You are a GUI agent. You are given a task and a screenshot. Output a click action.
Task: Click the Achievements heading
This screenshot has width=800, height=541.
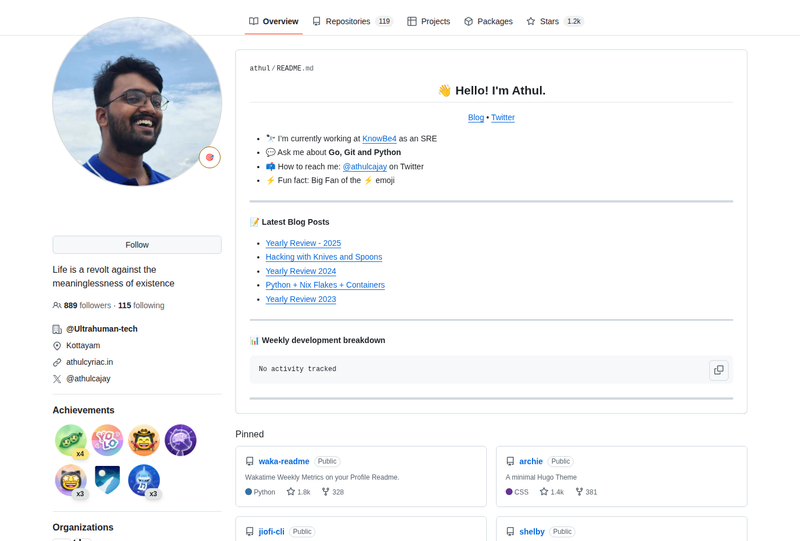[83, 410]
